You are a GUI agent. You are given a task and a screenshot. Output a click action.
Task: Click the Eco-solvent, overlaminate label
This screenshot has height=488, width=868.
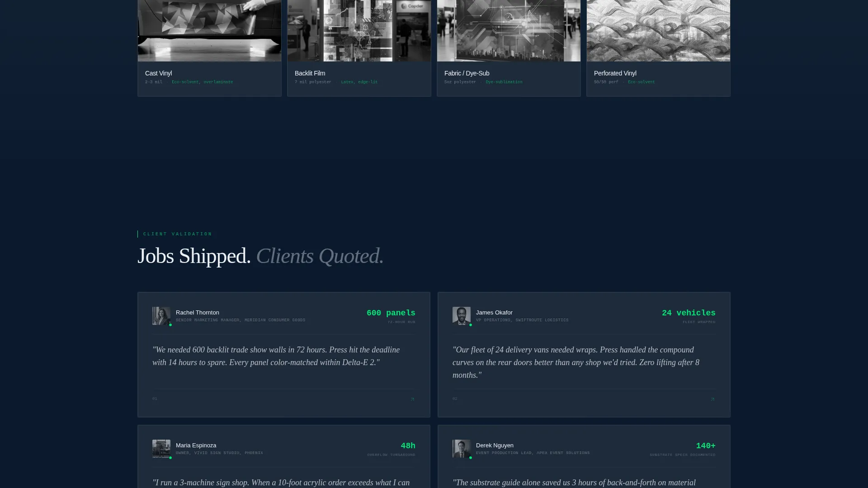coord(202,82)
